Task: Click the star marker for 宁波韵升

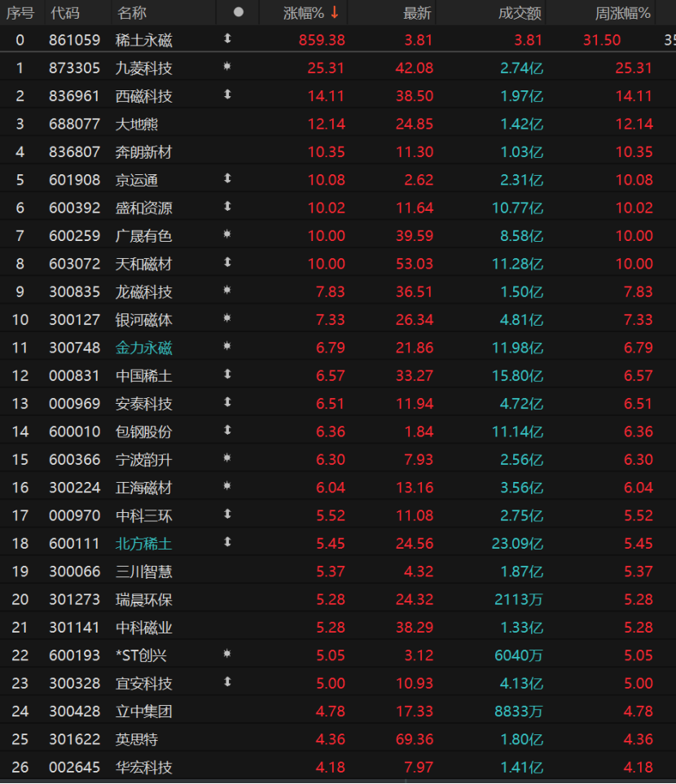Action: click(227, 458)
